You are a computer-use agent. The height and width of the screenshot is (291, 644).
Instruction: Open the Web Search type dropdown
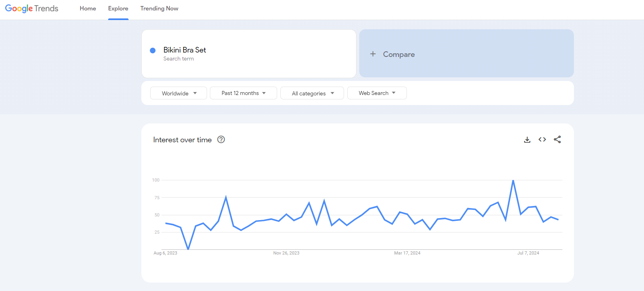tap(377, 93)
